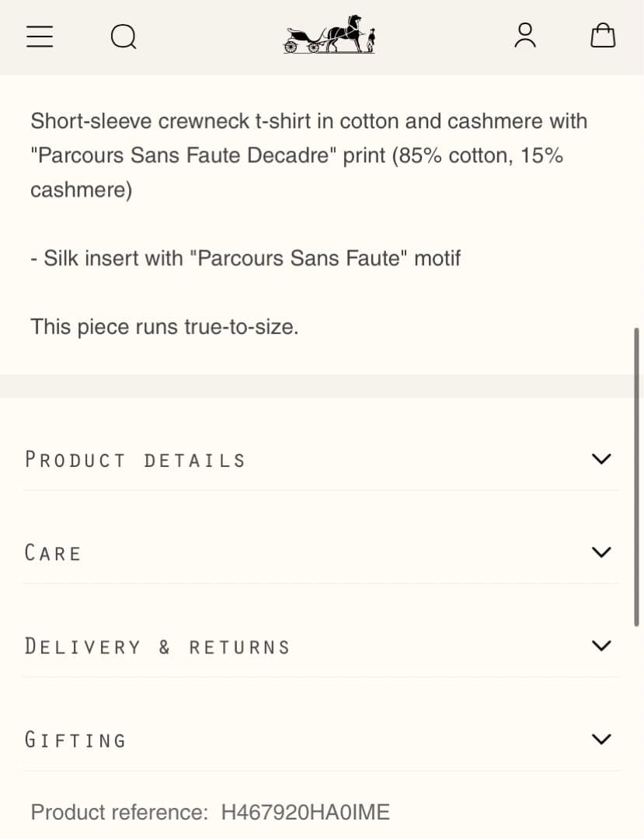
Task: Click the Delivery & Returns chevron arrow
Action: pyautogui.click(x=601, y=646)
